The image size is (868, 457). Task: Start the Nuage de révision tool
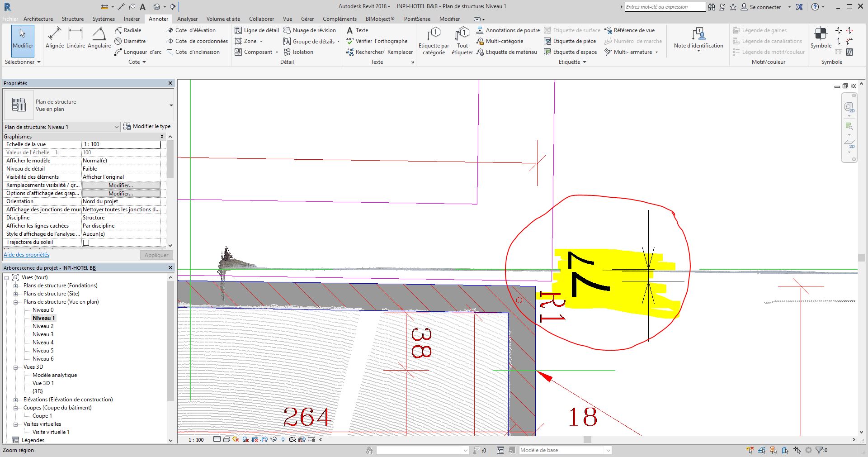tap(310, 30)
